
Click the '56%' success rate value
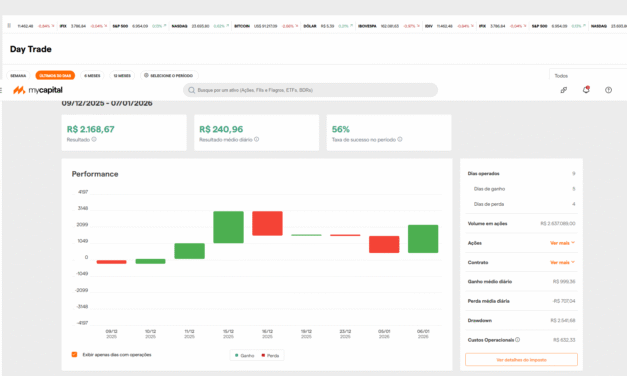click(341, 129)
